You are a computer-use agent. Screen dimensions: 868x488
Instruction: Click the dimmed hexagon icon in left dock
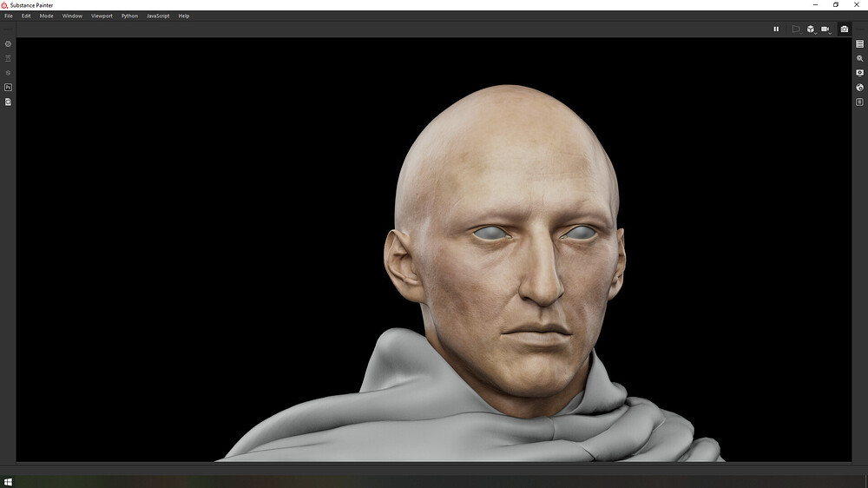pyautogui.click(x=8, y=73)
